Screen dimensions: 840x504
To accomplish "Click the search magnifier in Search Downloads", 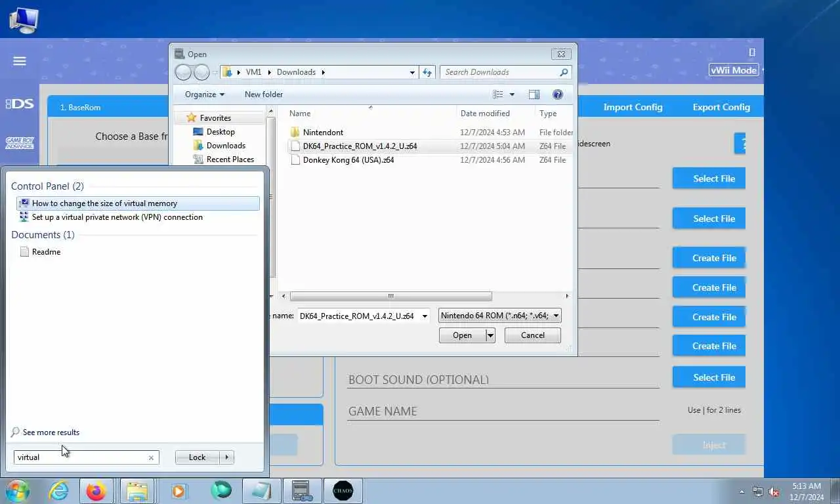I will [x=564, y=72].
